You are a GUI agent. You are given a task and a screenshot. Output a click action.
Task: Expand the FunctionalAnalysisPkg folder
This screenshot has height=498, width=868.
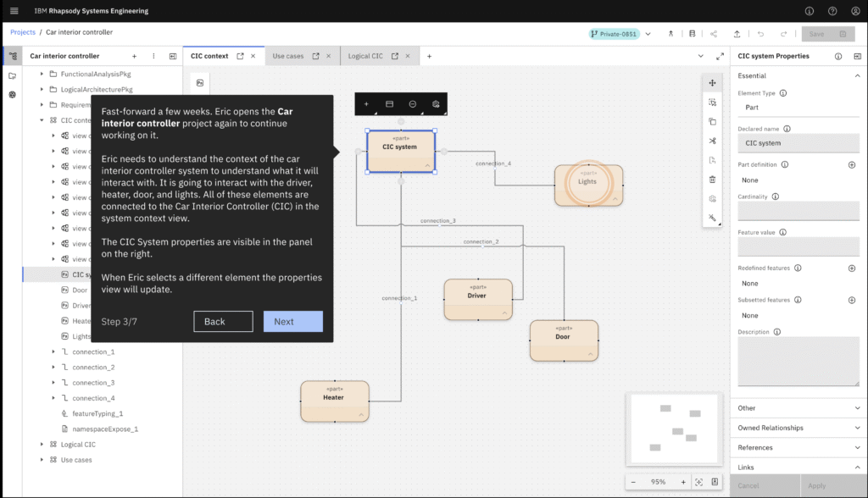42,74
